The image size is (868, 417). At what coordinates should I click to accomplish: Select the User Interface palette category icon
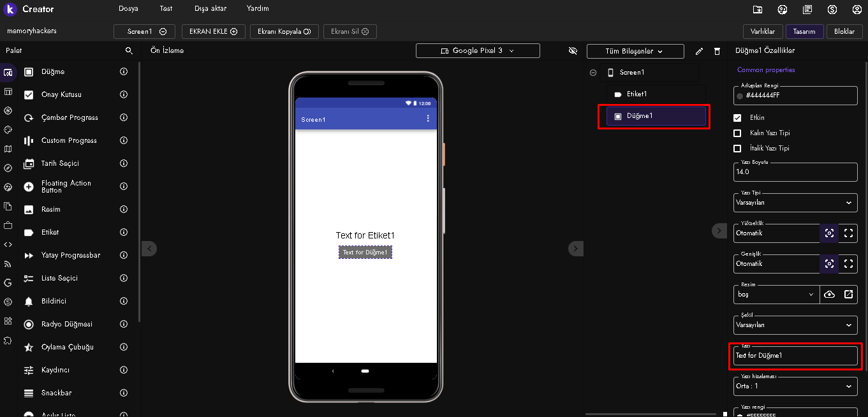8,72
